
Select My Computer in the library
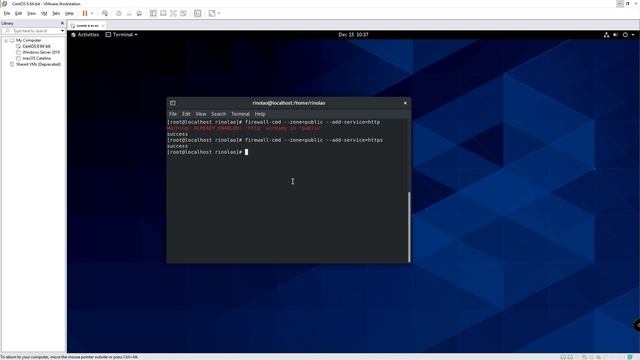pyautogui.click(x=29, y=40)
